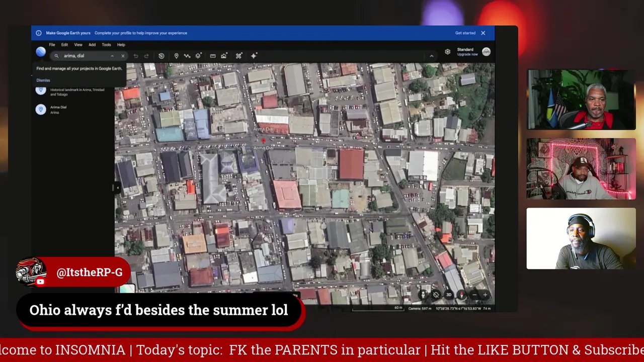The image size is (644, 362).
Task: Open the File menu
Action: (52, 45)
